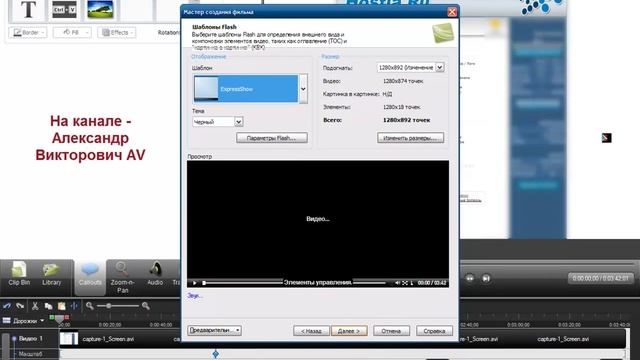
Task: Select the capture-1_Screen.avi clip near 0:03:20 mark
Action: pos(563,339)
